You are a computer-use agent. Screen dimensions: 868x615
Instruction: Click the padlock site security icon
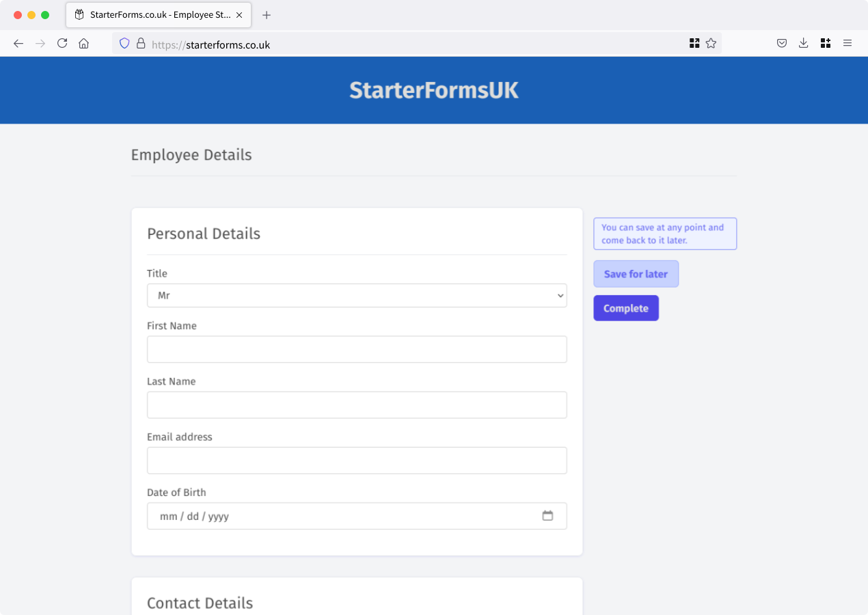point(141,44)
